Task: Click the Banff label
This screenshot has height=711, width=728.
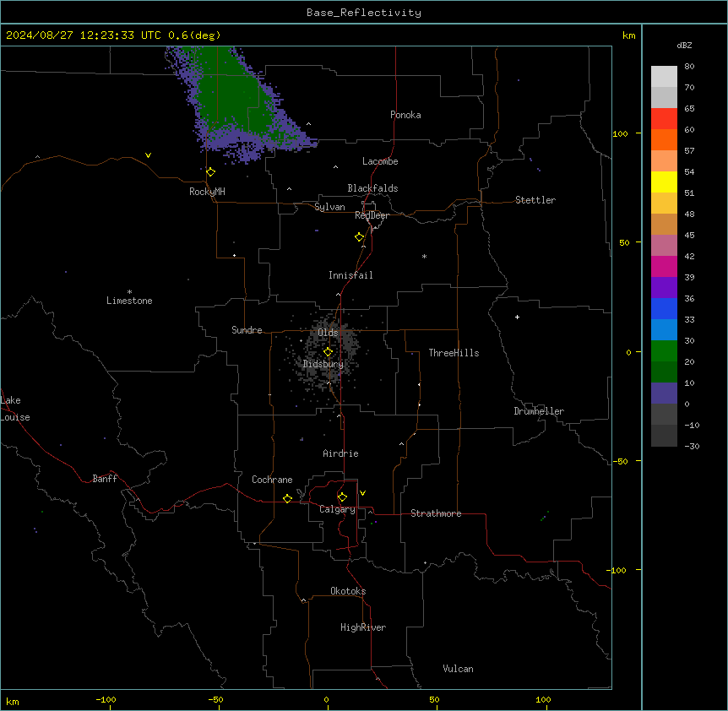Action: (x=105, y=479)
